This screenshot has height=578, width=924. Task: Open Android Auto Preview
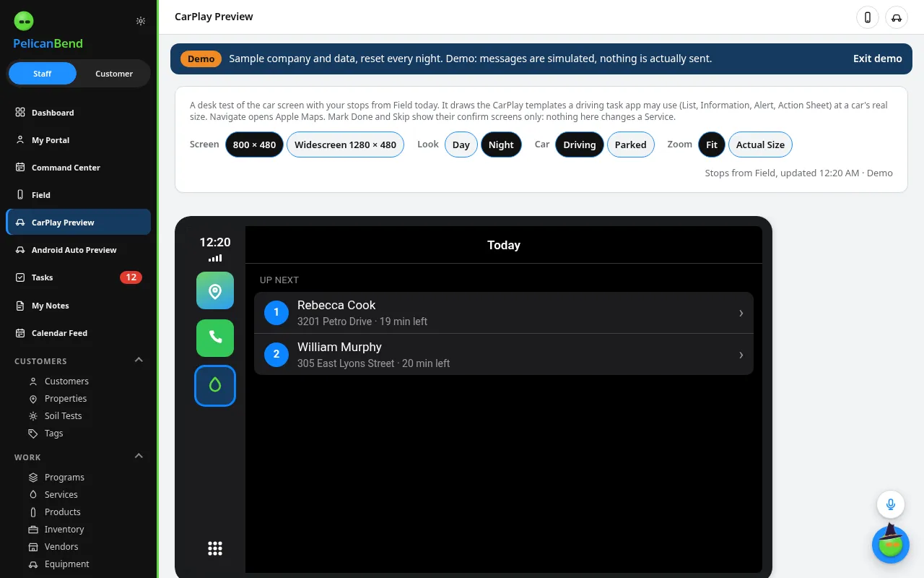(79, 250)
